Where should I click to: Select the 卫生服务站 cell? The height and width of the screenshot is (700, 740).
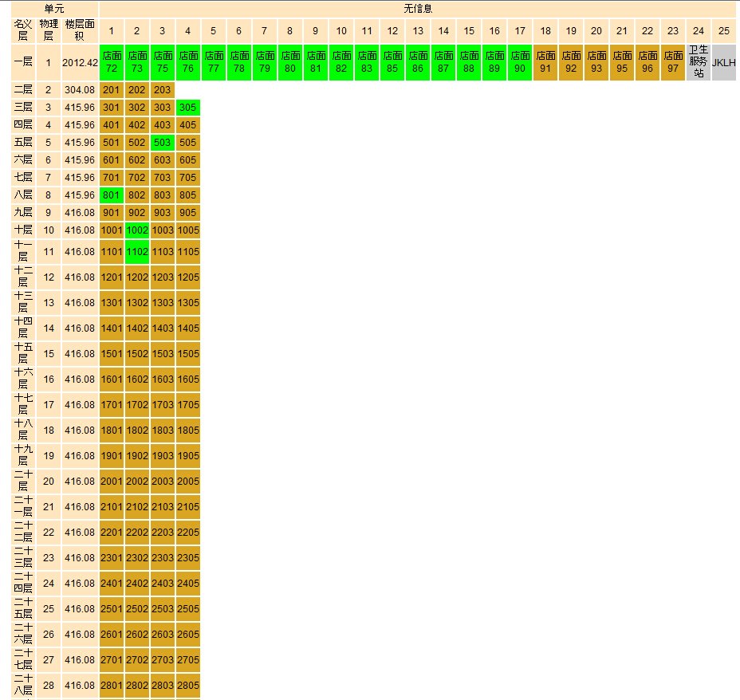(x=698, y=62)
